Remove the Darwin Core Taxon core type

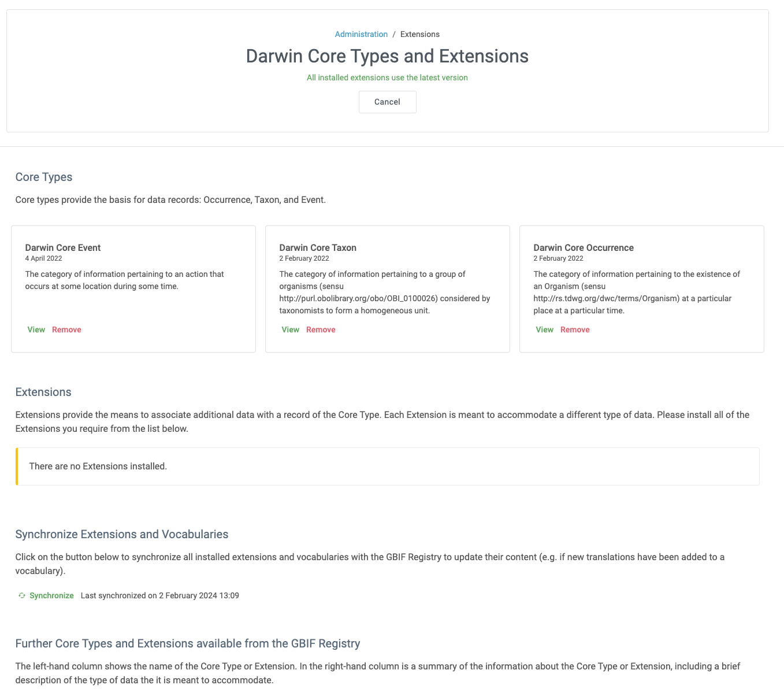(321, 330)
